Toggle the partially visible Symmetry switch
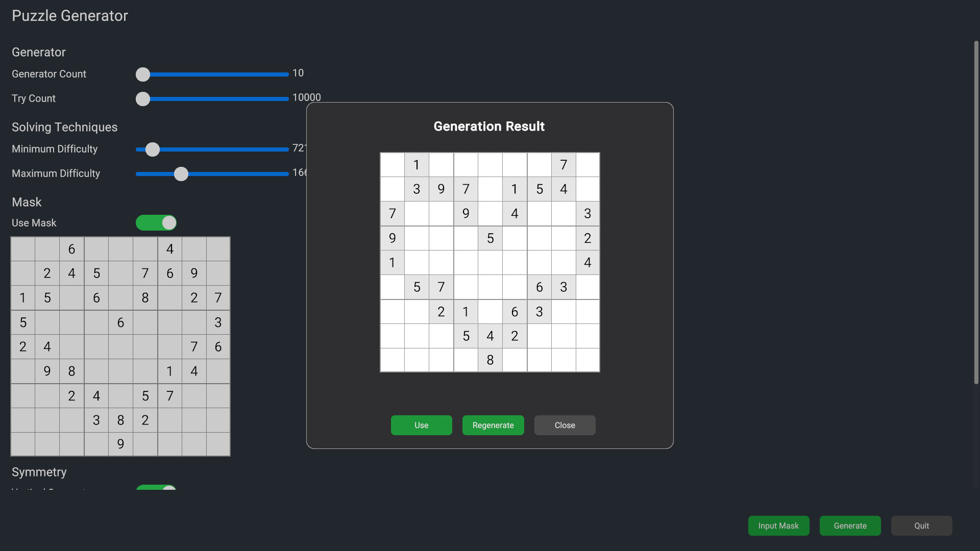This screenshot has height=551, width=980. (156, 488)
